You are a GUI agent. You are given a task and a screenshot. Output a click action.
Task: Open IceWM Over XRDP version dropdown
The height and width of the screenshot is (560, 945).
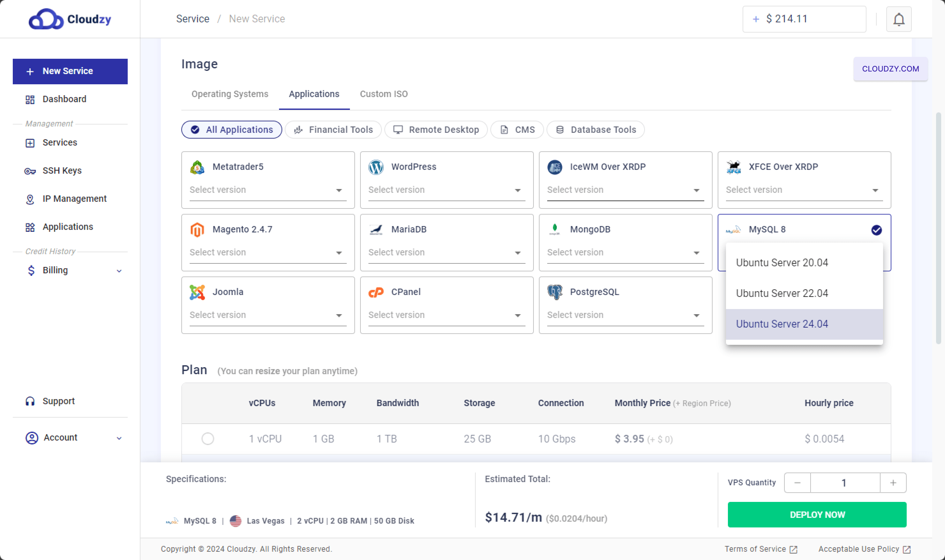coord(625,190)
